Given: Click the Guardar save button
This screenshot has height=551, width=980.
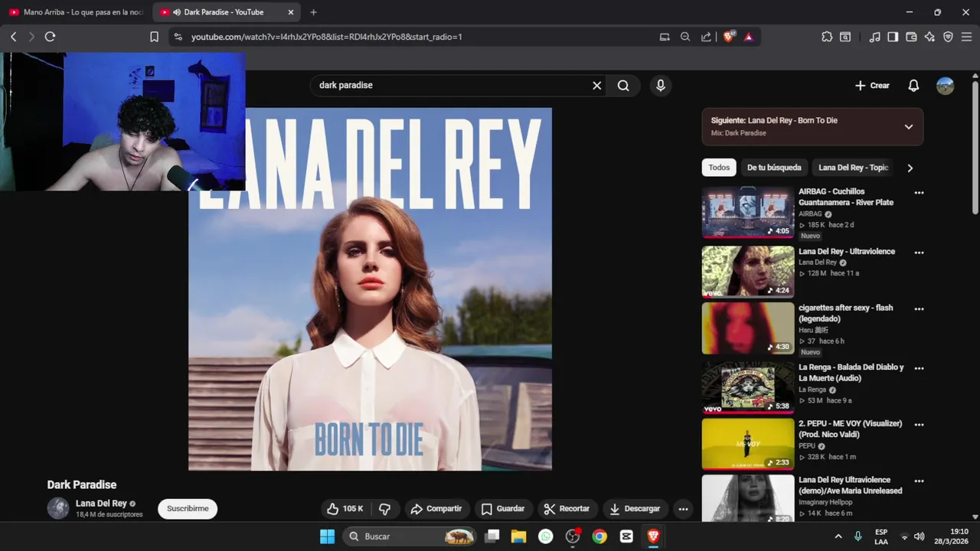Looking at the screenshot, I should (503, 509).
